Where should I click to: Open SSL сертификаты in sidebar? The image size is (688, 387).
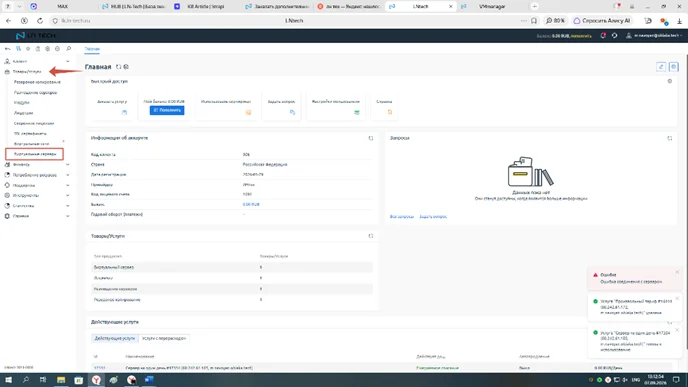30,133
